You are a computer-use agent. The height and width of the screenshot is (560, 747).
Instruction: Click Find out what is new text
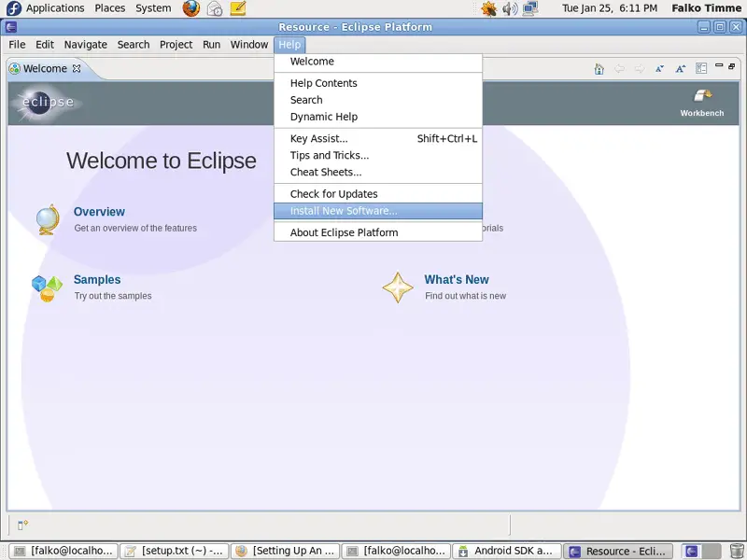465,296
